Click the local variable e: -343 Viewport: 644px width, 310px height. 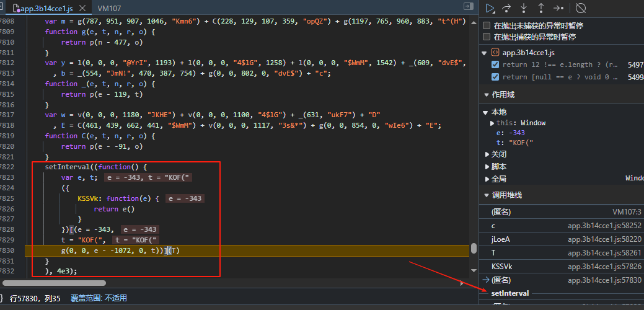pos(511,133)
